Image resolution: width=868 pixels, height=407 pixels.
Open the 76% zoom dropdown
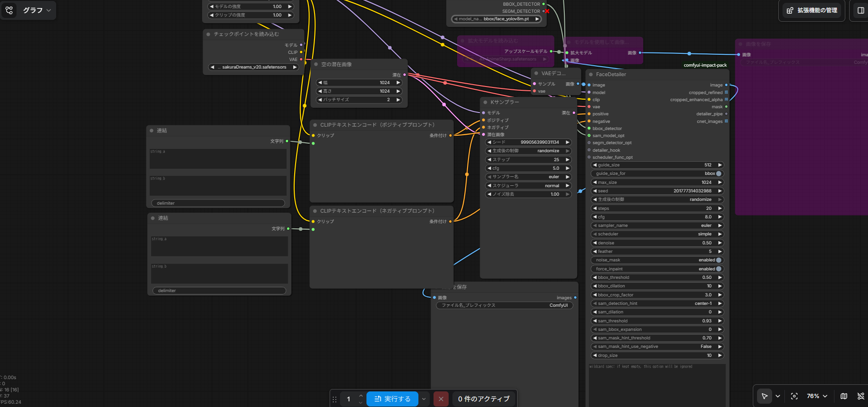[817, 396]
